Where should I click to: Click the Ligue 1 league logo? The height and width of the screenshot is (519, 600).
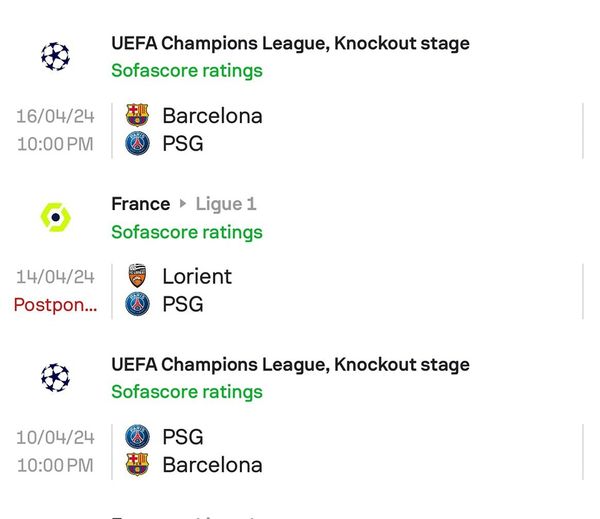point(55,217)
